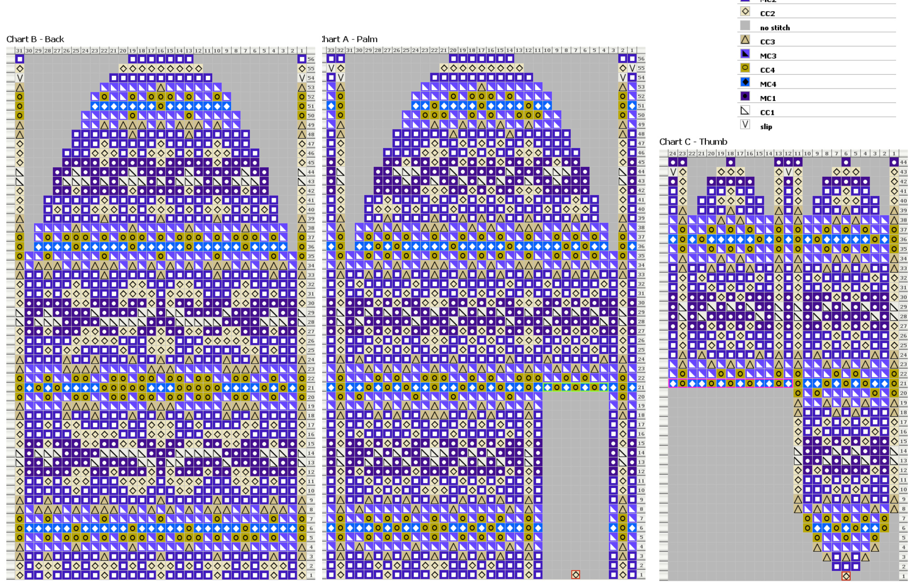Click the 'Chart A - Palm' title

point(350,39)
